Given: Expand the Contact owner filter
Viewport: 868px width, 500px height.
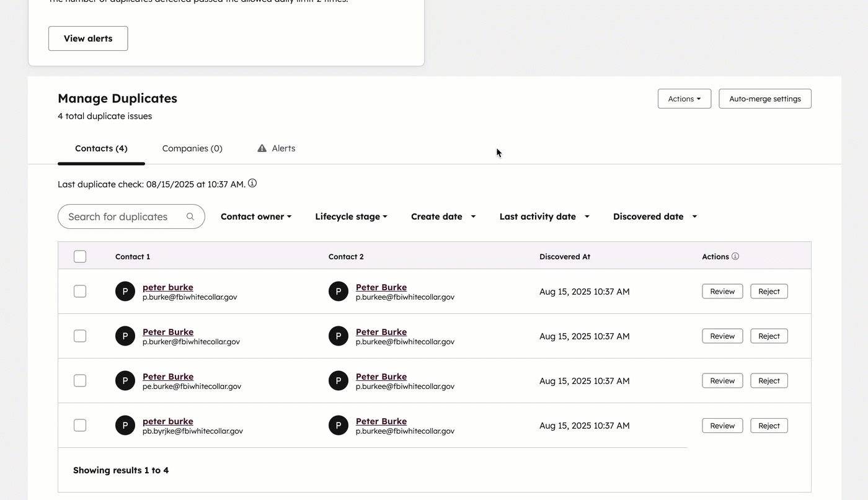Looking at the screenshot, I should coord(255,216).
